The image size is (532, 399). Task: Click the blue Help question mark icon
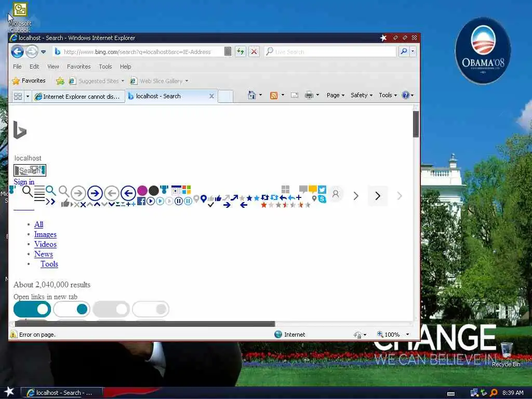(405, 96)
